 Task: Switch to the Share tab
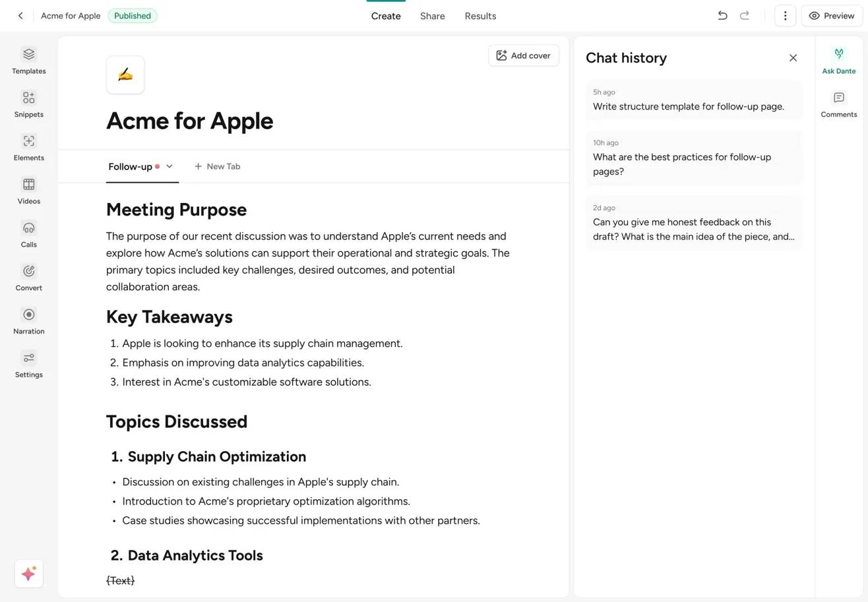tap(432, 16)
